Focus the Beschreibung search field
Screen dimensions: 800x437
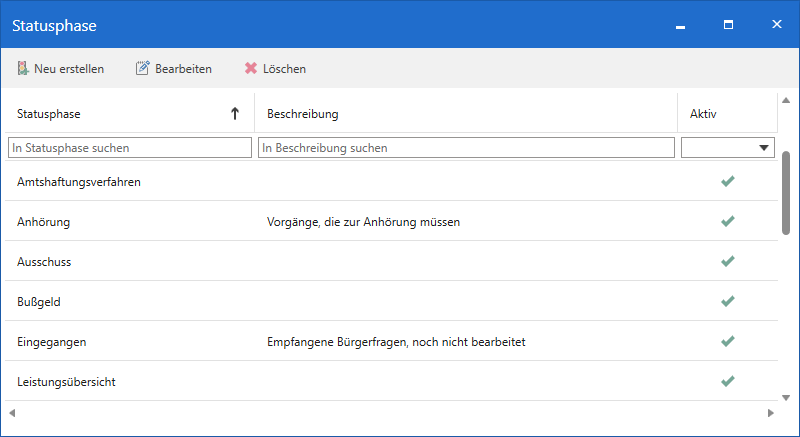pyautogui.click(x=466, y=148)
